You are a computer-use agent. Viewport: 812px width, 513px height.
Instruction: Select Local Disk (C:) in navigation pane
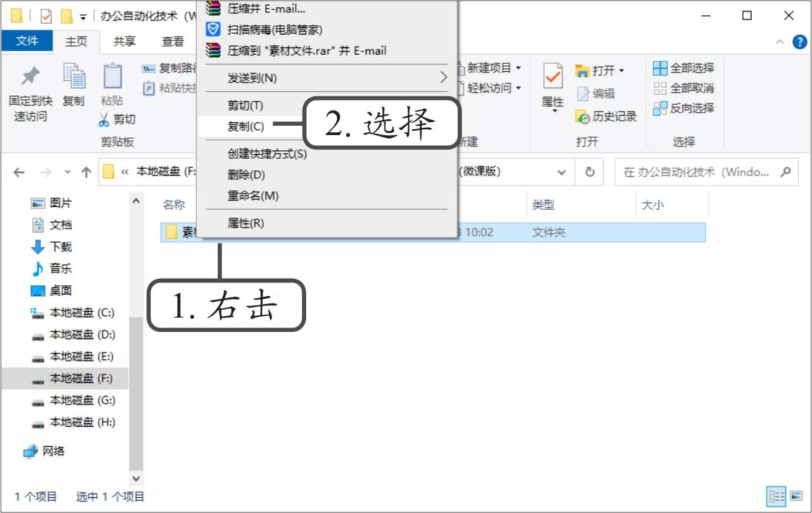pyautogui.click(x=73, y=313)
